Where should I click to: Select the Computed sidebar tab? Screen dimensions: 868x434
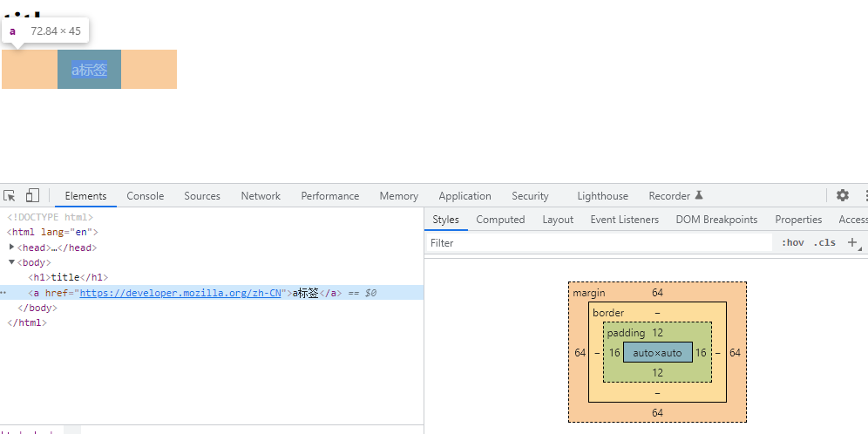click(x=500, y=220)
